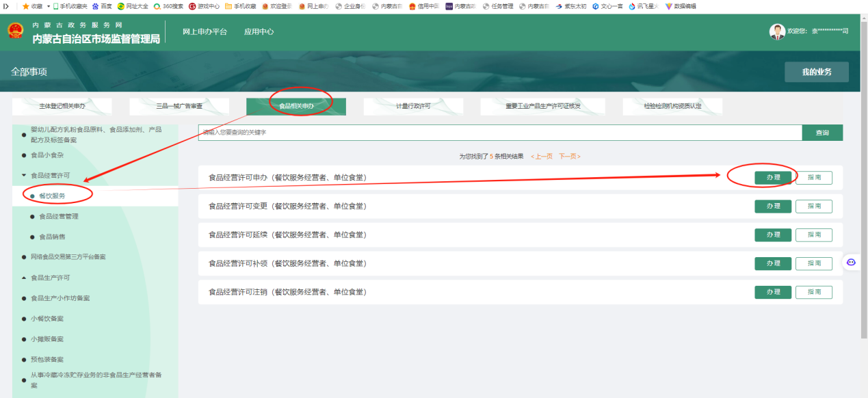Open the 360搜索 bookmark
Image resolution: width=868 pixels, height=398 pixels.
(x=168, y=6)
